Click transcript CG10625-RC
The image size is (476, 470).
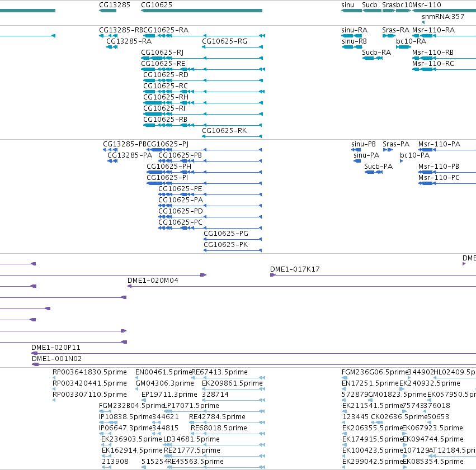point(166,86)
